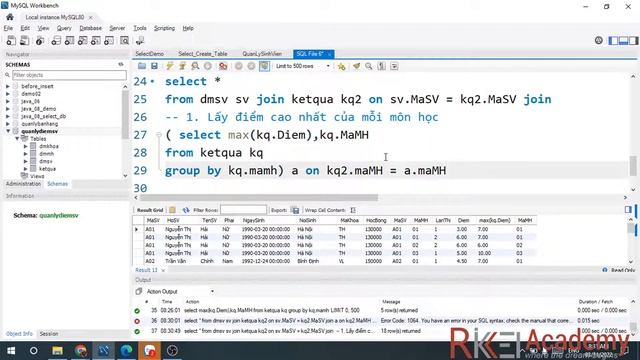The image size is (640, 360).
Task: Toggle word wrapping in editor
Action: click(394, 66)
